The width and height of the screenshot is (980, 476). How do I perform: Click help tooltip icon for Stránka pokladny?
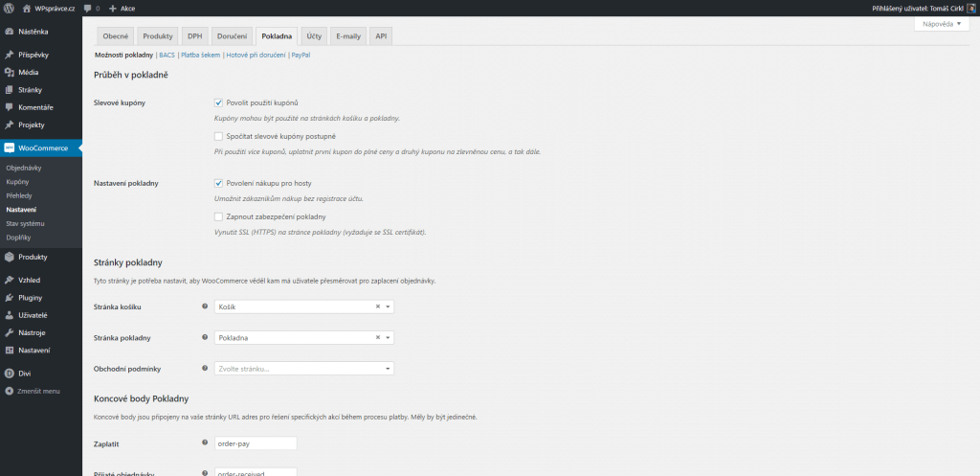[x=205, y=337]
